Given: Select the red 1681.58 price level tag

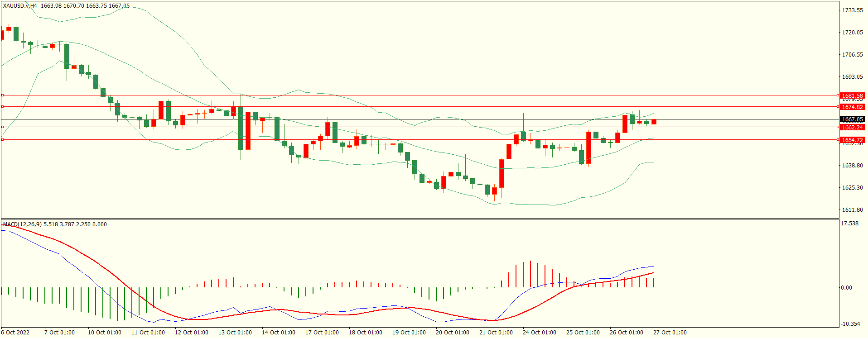Looking at the screenshot, I should (x=852, y=96).
